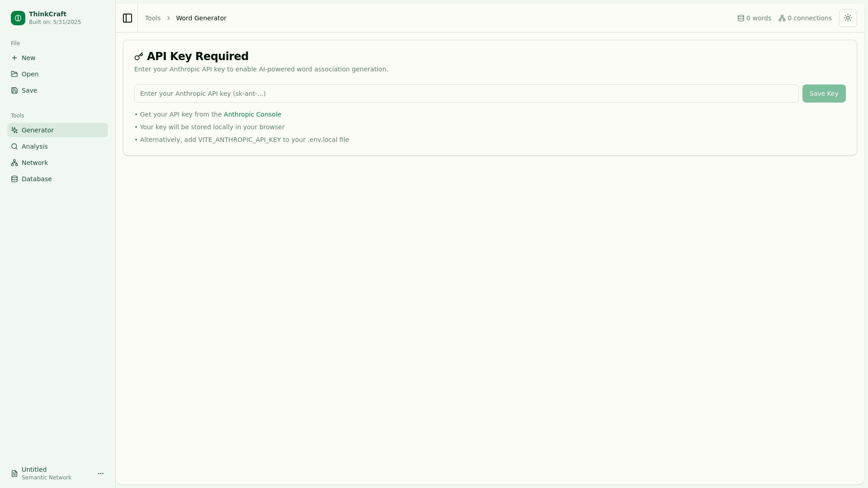The height and width of the screenshot is (488, 868).
Task: Select Open in the File section
Action: tap(57, 74)
